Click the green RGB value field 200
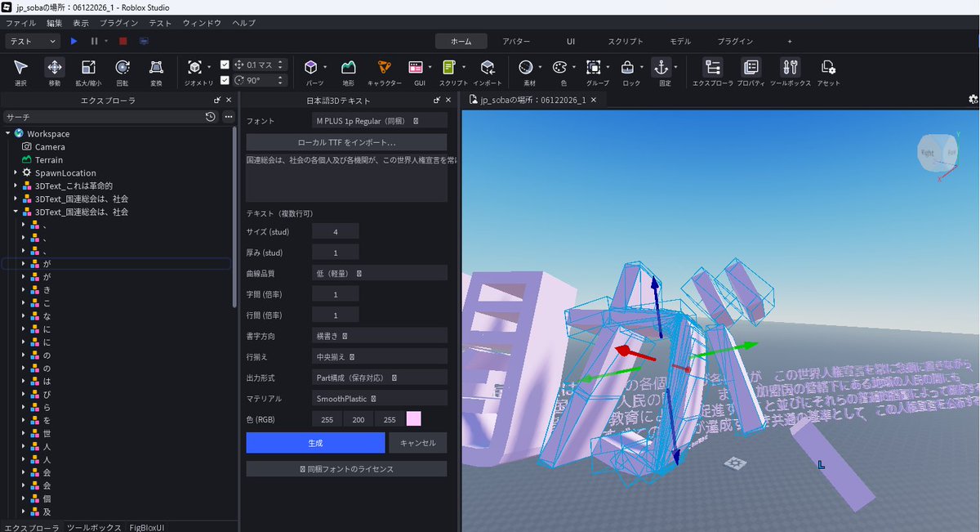Screen dimensions: 980x532 [x=358, y=418]
